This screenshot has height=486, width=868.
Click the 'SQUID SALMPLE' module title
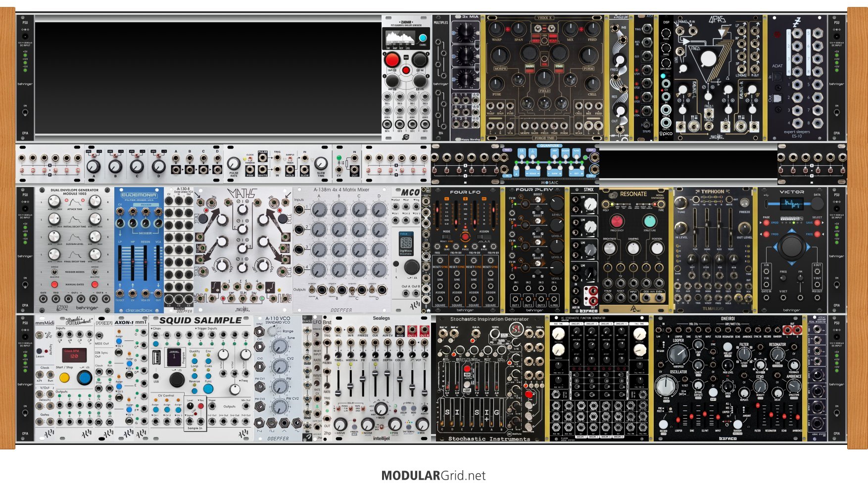200,320
